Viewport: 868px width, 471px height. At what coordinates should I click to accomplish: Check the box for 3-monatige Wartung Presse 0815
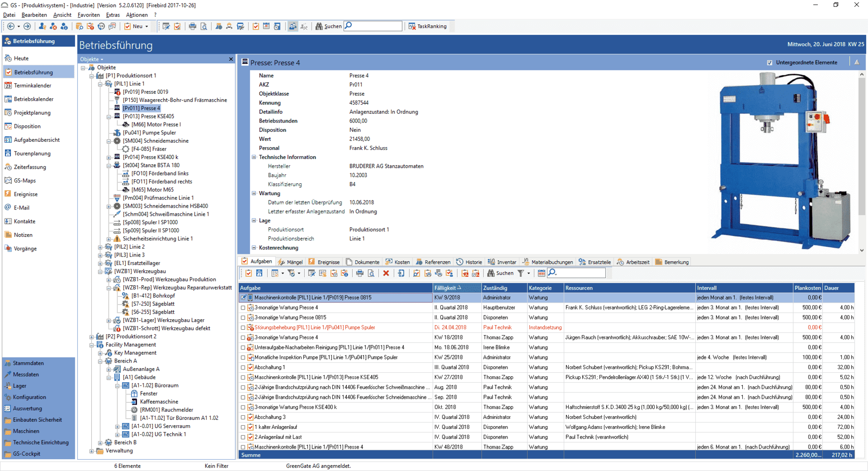(243, 318)
